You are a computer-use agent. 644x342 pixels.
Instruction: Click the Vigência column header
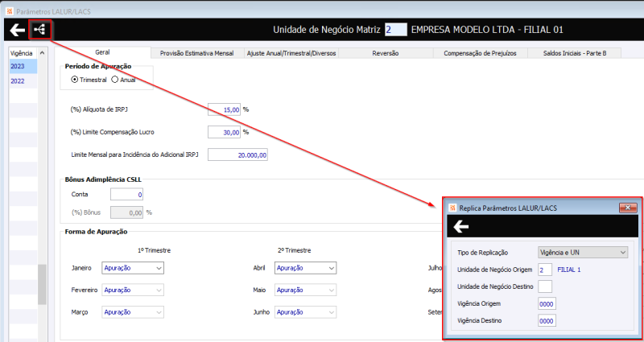pos(23,53)
